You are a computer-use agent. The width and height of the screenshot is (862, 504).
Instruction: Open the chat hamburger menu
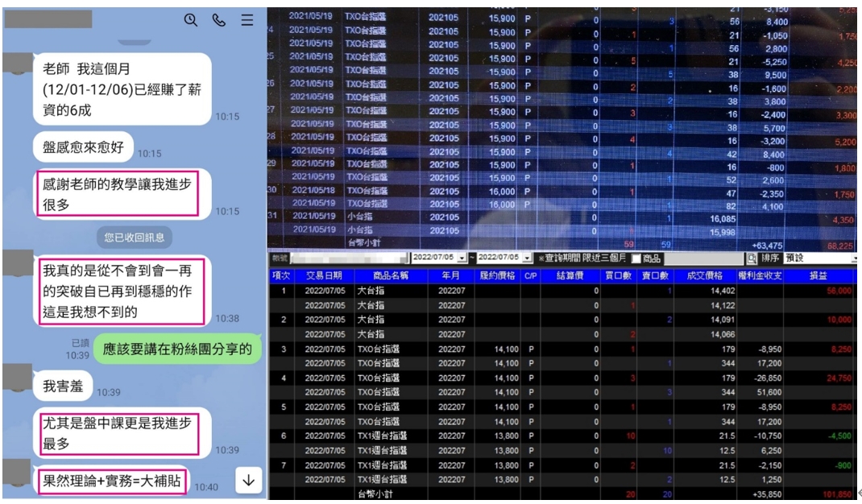click(x=247, y=20)
